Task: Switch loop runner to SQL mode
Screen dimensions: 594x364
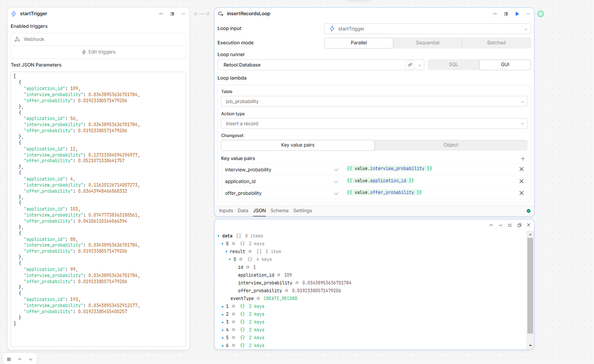Action: (453, 65)
